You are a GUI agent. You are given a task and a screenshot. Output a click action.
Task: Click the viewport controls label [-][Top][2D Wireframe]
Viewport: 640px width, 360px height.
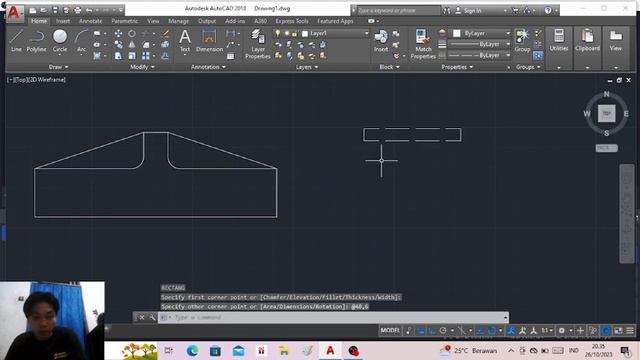tap(36, 80)
